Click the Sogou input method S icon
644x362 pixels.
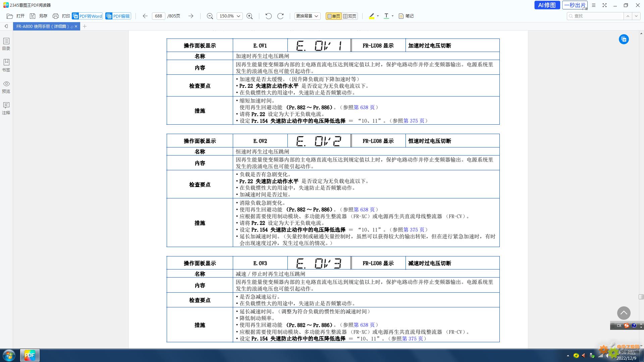point(626,325)
